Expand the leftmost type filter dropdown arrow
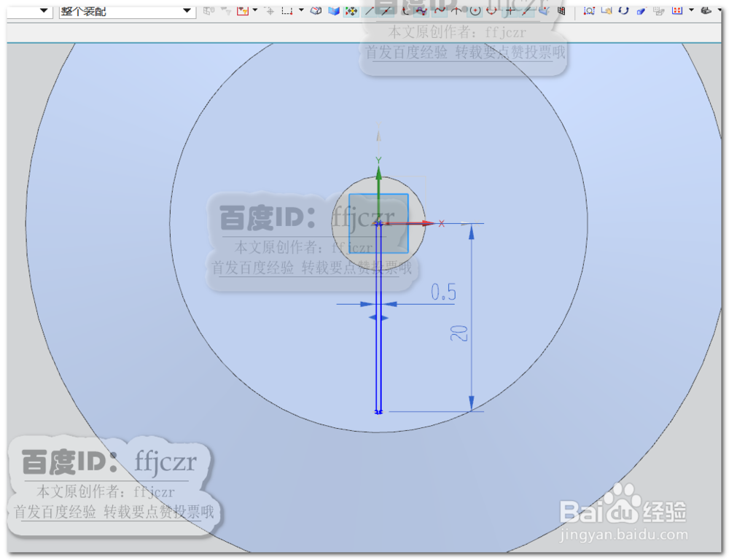This screenshot has height=560, width=729. (x=44, y=10)
